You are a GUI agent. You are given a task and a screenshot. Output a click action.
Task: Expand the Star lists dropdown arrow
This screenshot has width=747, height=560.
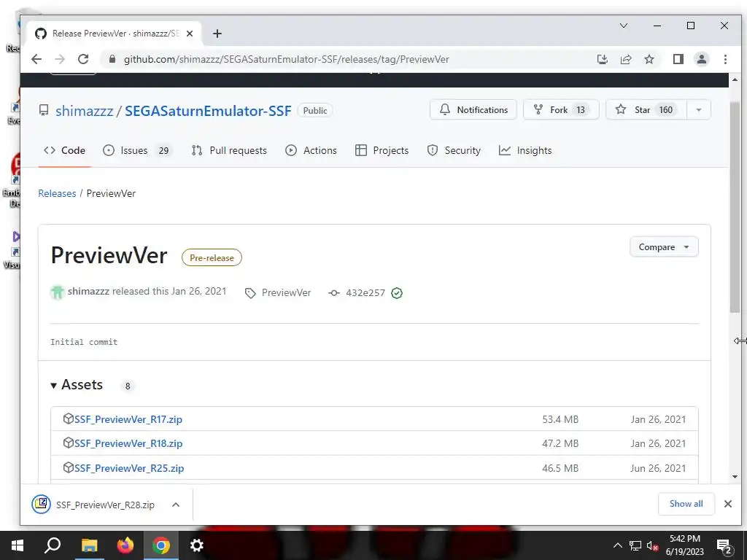pos(699,109)
